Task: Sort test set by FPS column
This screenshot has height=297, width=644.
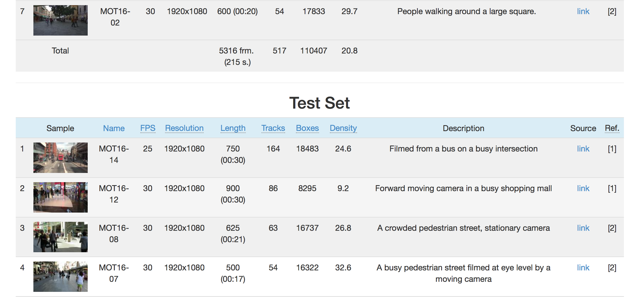Action: (x=148, y=128)
